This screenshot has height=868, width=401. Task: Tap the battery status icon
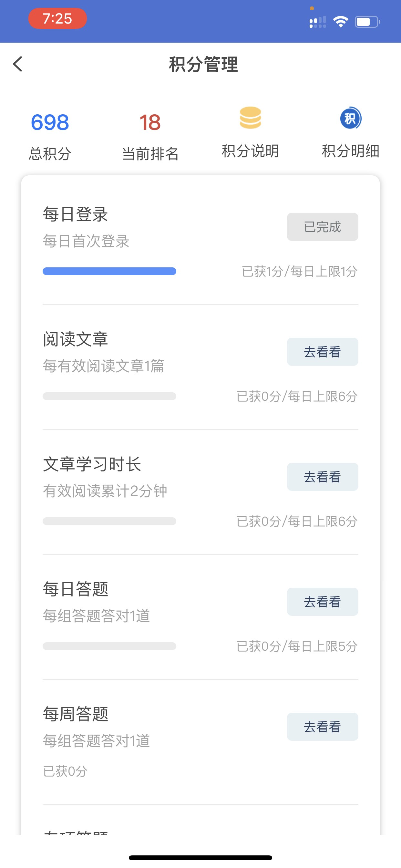point(367,22)
